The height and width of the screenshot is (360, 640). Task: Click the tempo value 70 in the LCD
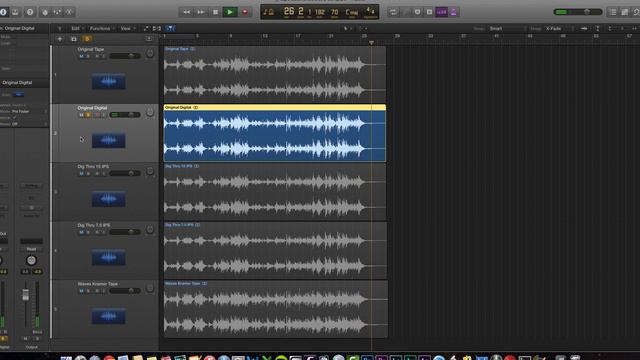click(x=335, y=12)
